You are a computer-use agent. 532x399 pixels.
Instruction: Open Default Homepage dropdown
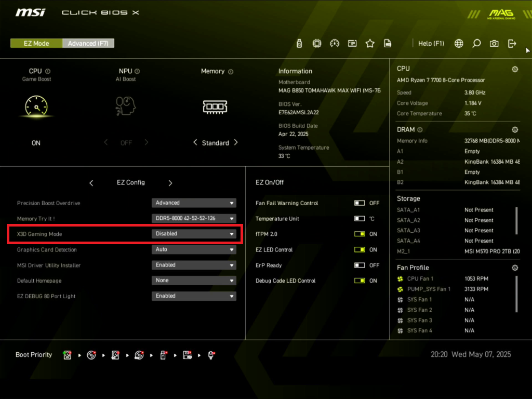[x=194, y=281]
